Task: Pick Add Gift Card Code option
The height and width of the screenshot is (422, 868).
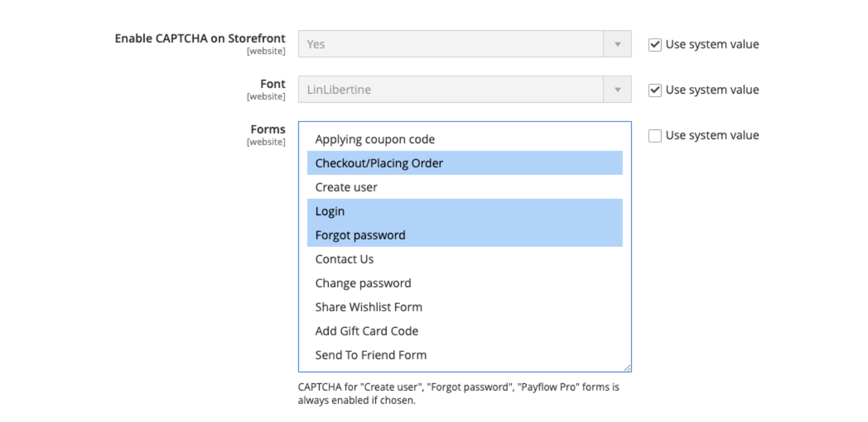Action: tap(366, 331)
